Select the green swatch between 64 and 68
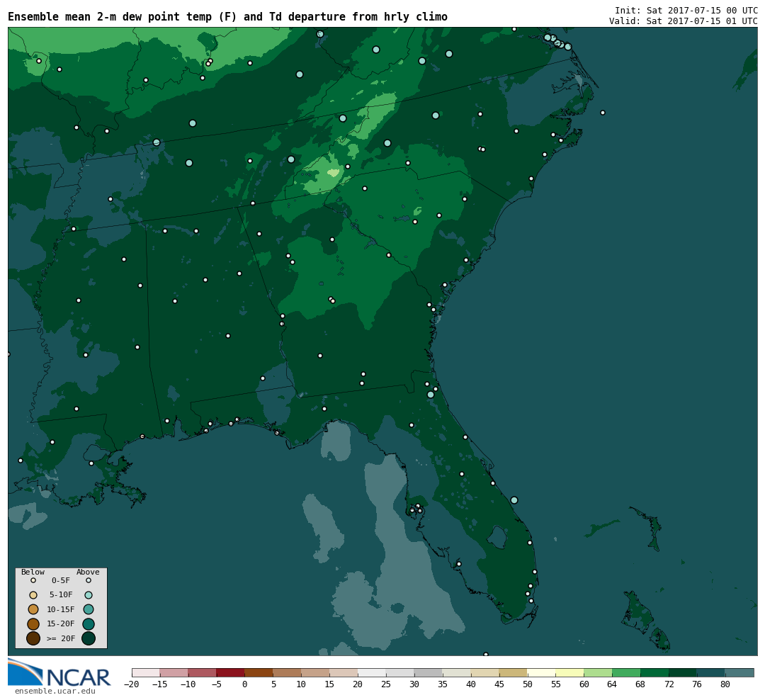765x700 pixels. (x=626, y=672)
